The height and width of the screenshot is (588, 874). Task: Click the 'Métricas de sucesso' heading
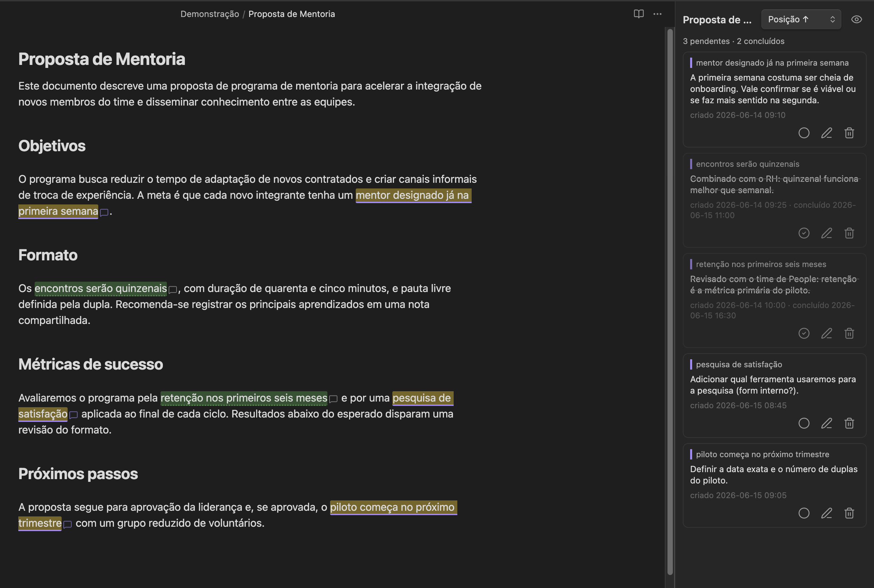[91, 364]
